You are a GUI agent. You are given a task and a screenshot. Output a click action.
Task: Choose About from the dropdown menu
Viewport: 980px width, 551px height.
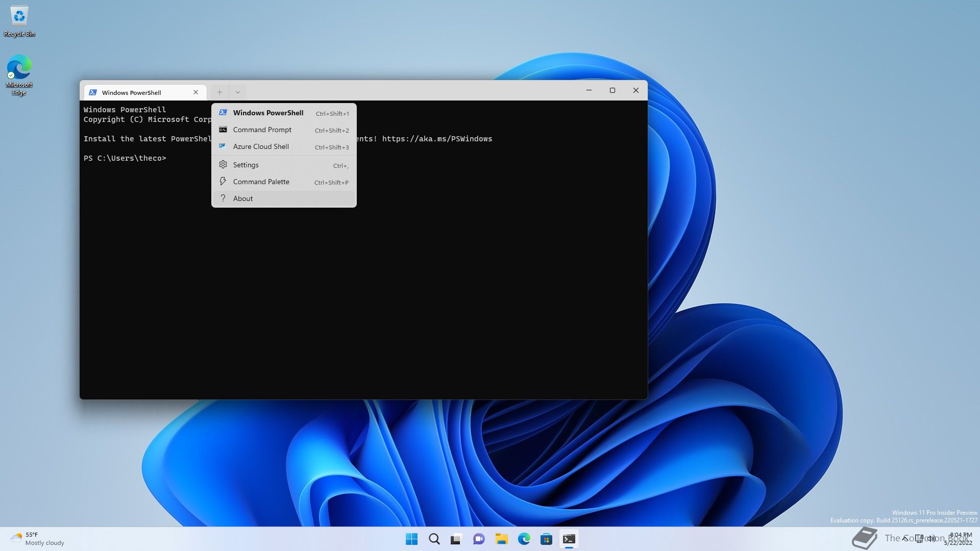coord(284,198)
